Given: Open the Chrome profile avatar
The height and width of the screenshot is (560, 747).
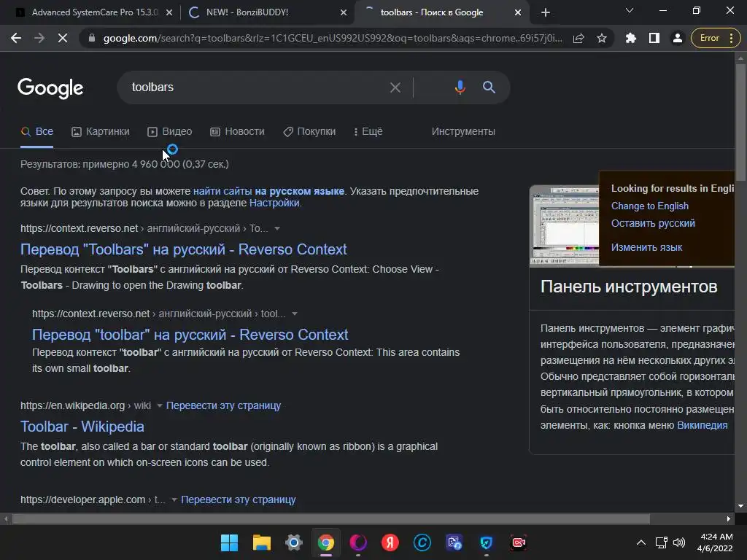Looking at the screenshot, I should [x=677, y=38].
